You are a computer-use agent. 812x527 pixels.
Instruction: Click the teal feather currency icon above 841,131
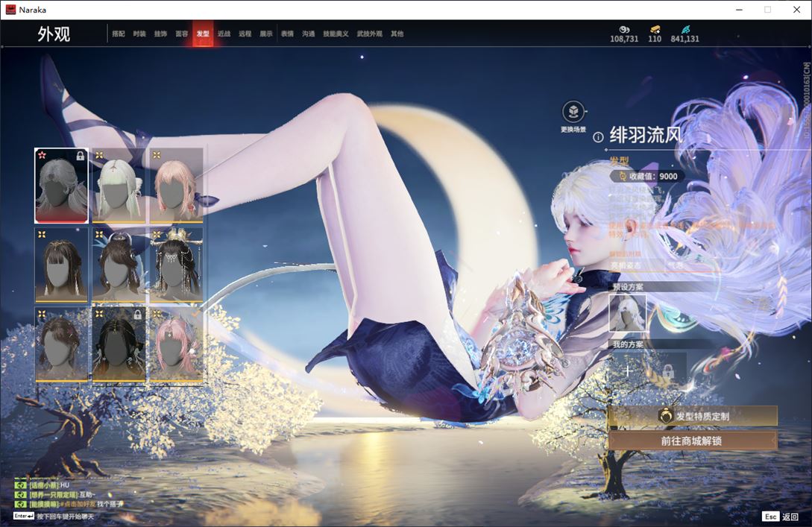pos(685,30)
